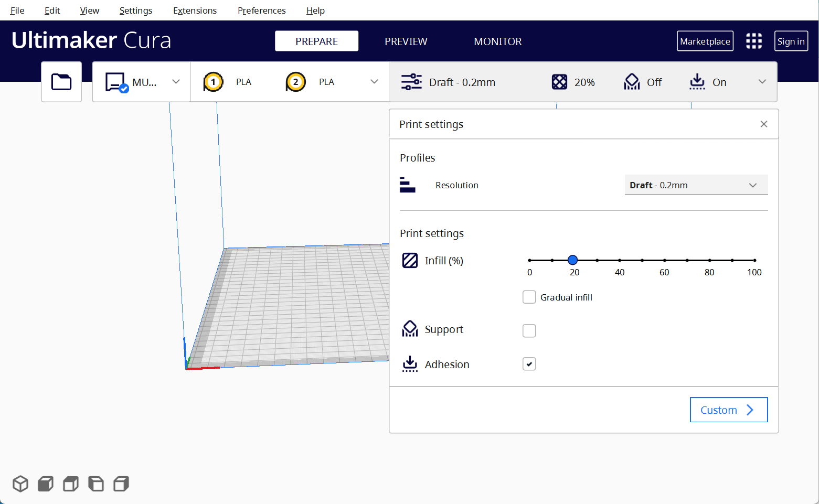This screenshot has width=819, height=504.
Task: Open the Extensions menu
Action: [195, 10]
